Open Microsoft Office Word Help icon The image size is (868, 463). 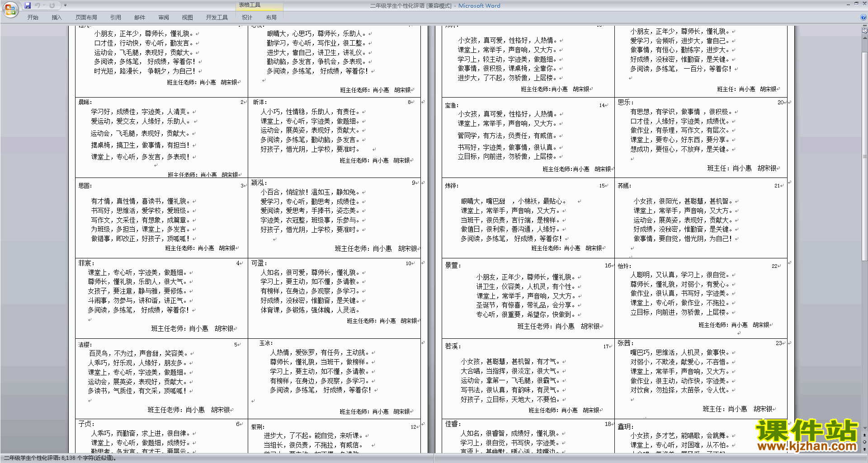coord(863,17)
